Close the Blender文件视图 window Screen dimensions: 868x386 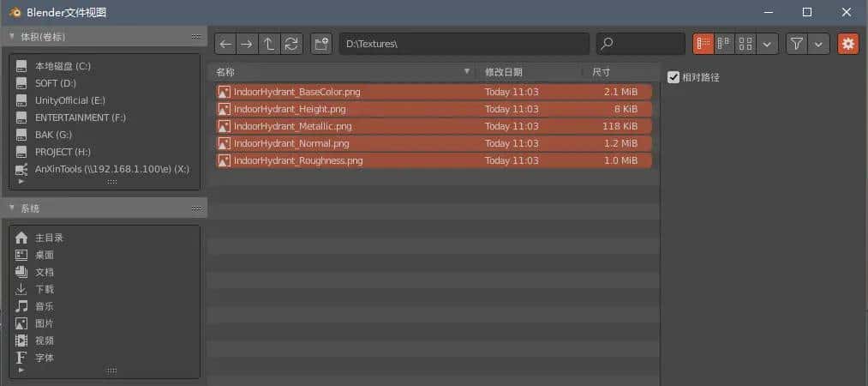pyautogui.click(x=847, y=12)
